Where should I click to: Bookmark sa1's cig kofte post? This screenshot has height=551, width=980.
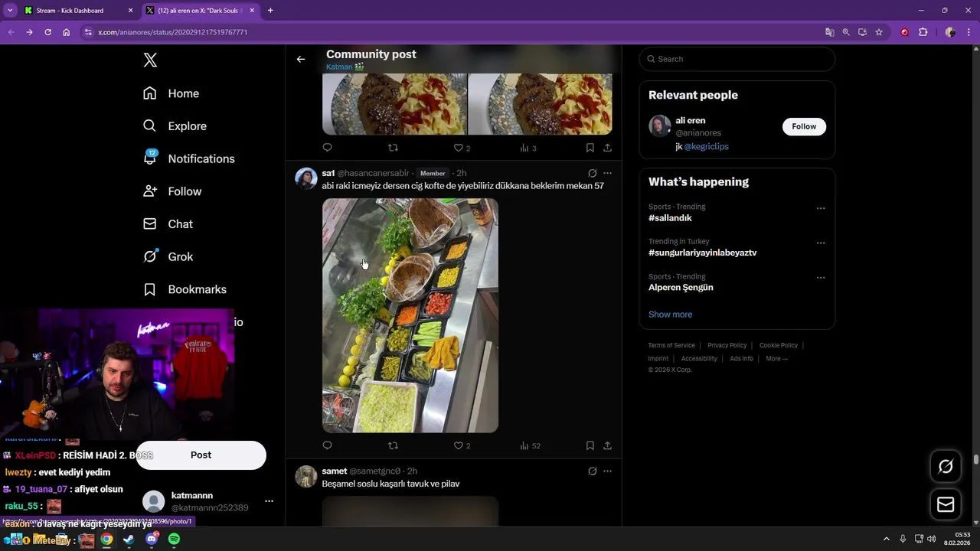pyautogui.click(x=590, y=445)
